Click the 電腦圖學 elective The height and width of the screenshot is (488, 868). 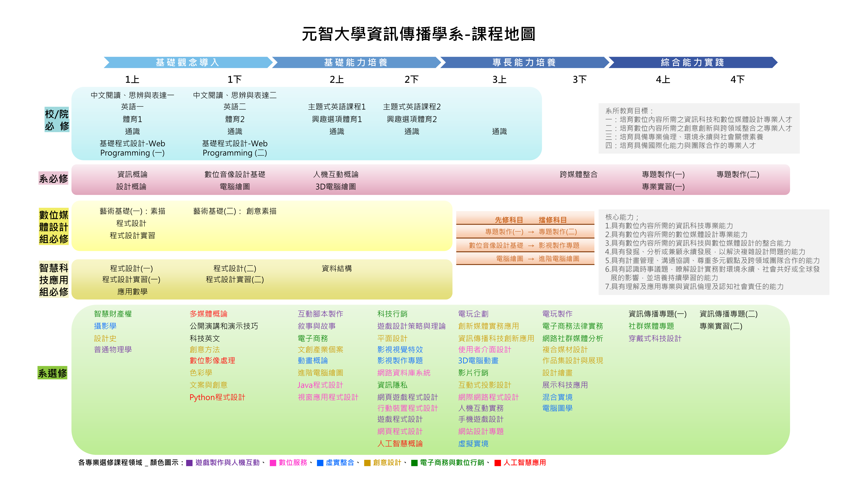pyautogui.click(x=557, y=408)
